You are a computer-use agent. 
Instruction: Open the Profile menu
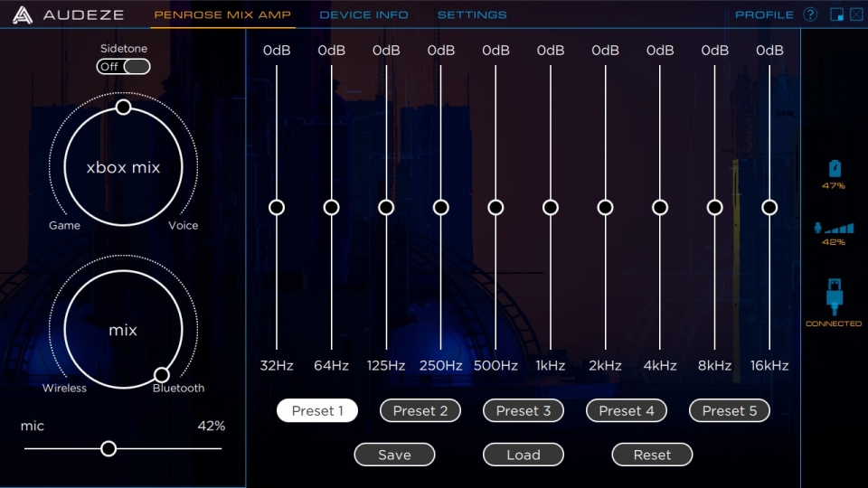[x=764, y=15]
